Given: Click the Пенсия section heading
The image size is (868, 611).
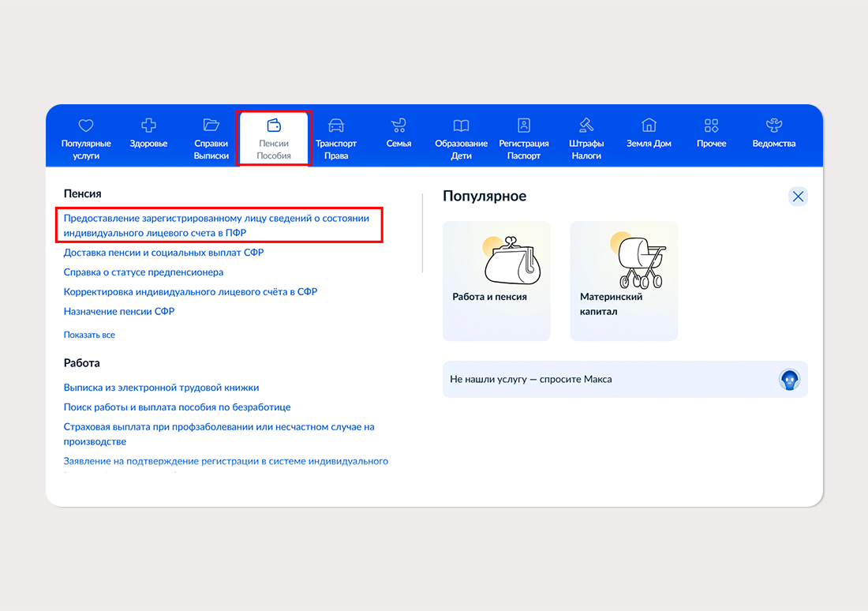Looking at the screenshot, I should click(x=83, y=194).
